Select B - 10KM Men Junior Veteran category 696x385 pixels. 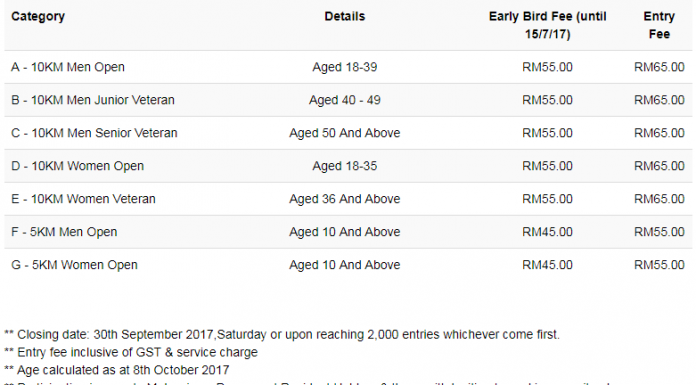pos(93,100)
